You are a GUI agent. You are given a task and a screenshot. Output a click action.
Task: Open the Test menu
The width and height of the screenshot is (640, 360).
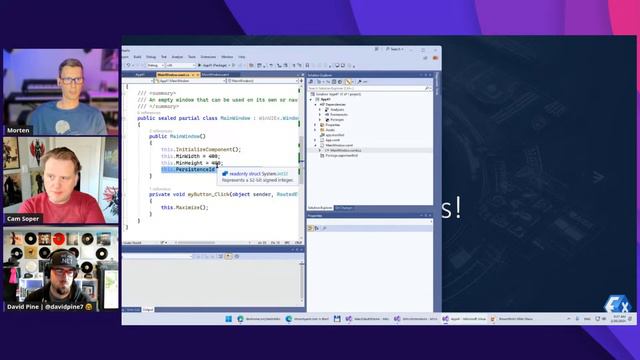point(164,57)
